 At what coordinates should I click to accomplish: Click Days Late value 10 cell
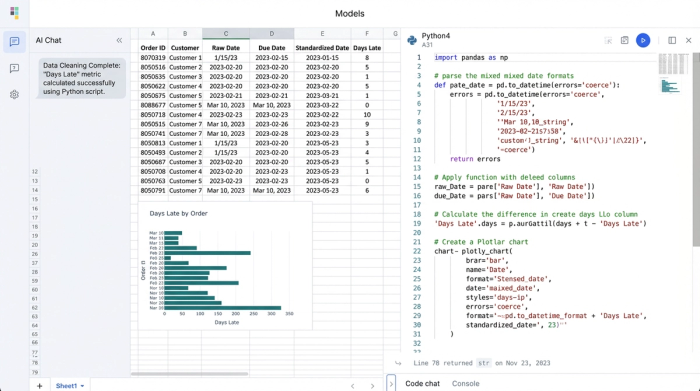point(367,115)
